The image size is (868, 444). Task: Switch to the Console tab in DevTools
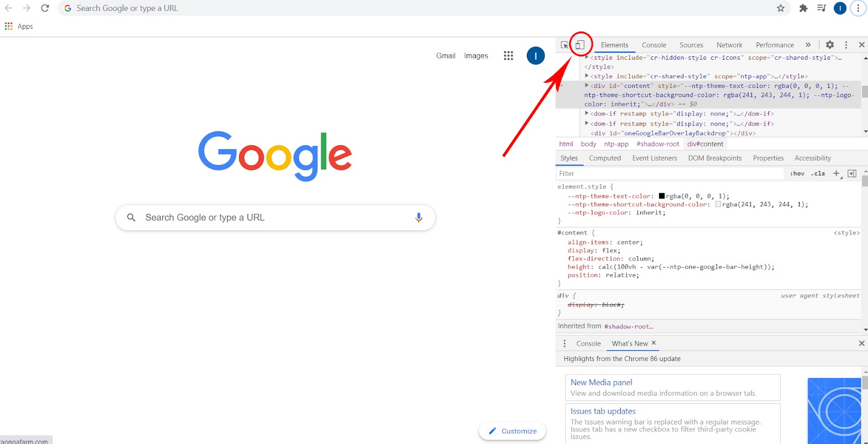[x=654, y=45]
